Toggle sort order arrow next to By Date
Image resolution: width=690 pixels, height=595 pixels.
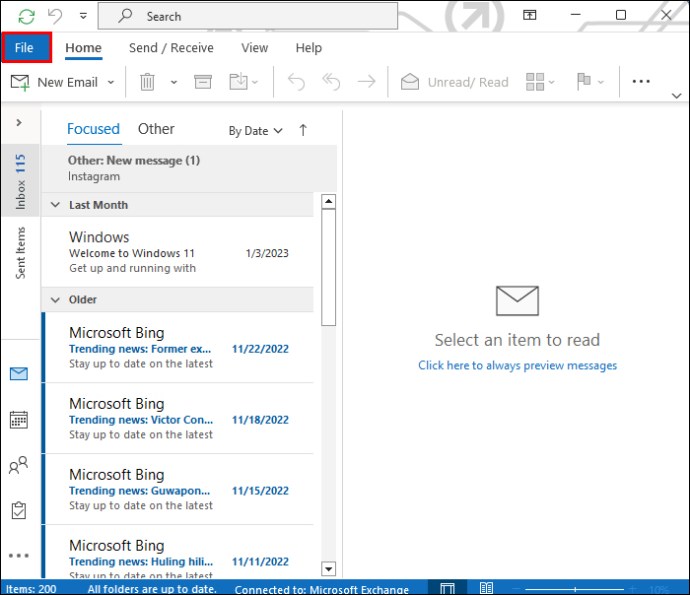[x=303, y=130]
